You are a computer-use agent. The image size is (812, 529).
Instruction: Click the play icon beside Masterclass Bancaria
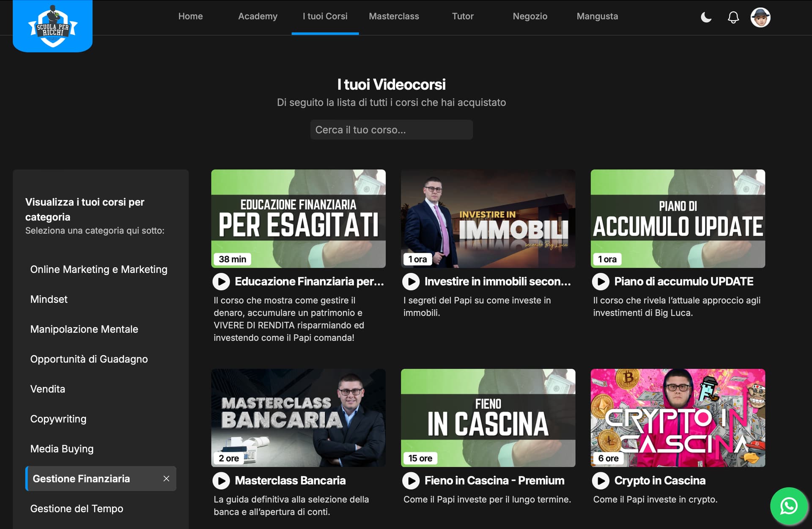tap(221, 481)
